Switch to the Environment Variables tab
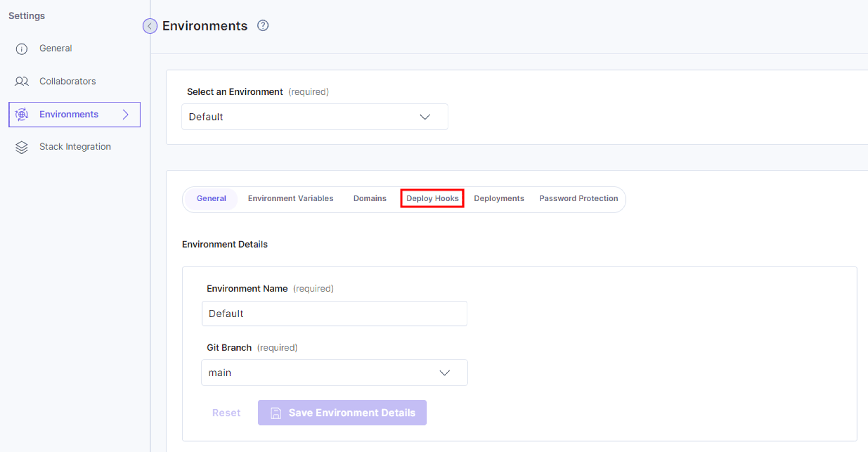The height and width of the screenshot is (452, 868). (290, 199)
